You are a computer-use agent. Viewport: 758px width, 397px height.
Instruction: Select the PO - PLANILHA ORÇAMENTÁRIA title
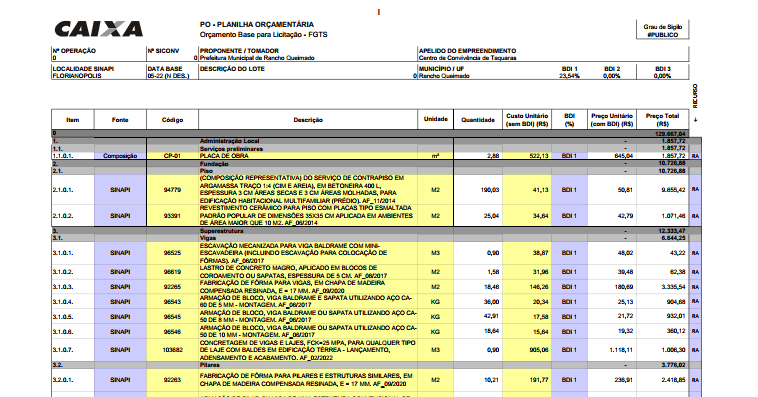[x=257, y=24]
